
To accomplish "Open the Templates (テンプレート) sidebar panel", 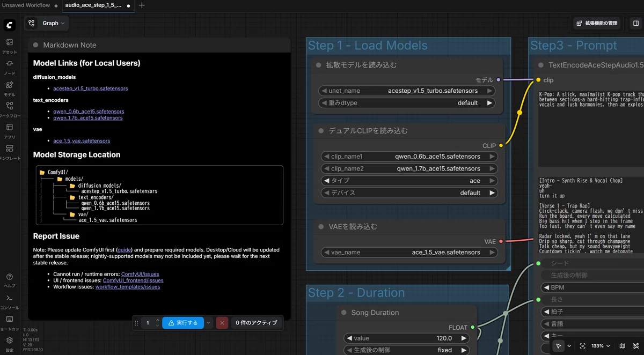I will pos(10,152).
